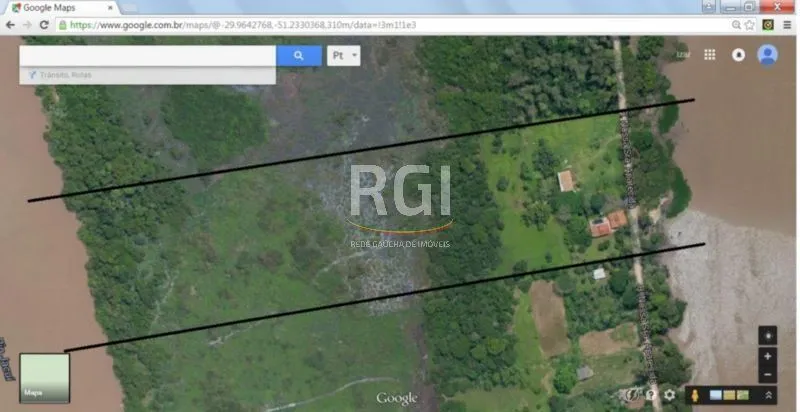Viewport: 800px width, 412px height.
Task: Click the Google Maps search field
Action: click(x=147, y=56)
